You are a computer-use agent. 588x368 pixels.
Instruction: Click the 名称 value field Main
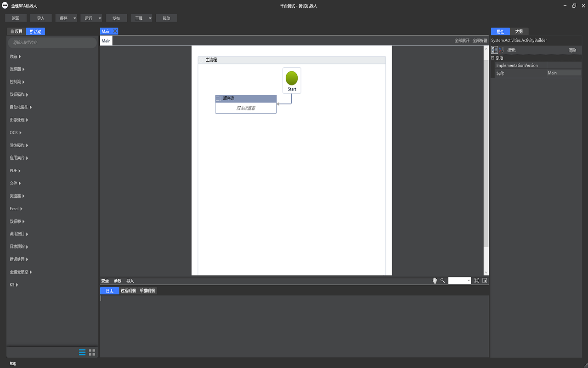pos(564,73)
